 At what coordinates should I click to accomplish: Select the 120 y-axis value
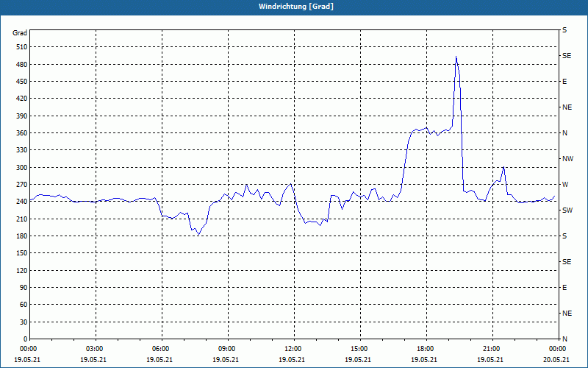click(22, 270)
